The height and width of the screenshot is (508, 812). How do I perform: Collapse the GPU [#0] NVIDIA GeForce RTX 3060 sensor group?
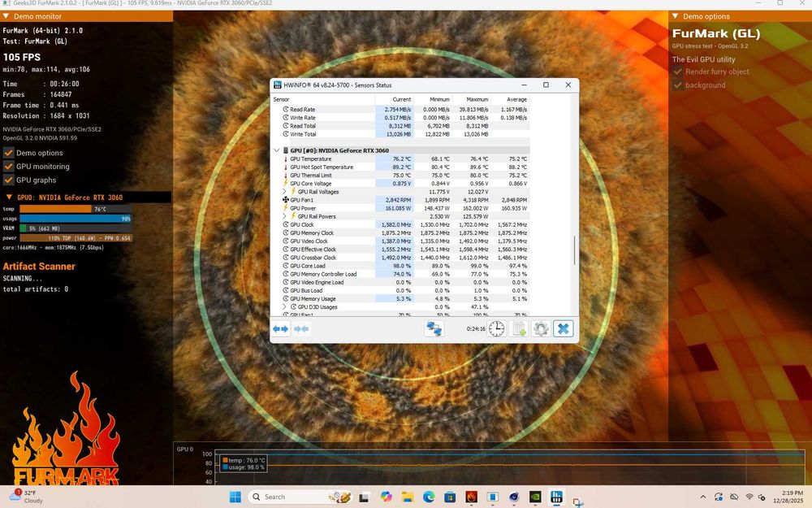[277, 150]
